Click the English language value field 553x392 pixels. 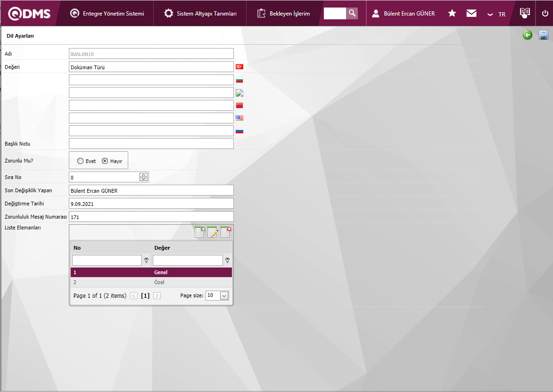coord(151,118)
